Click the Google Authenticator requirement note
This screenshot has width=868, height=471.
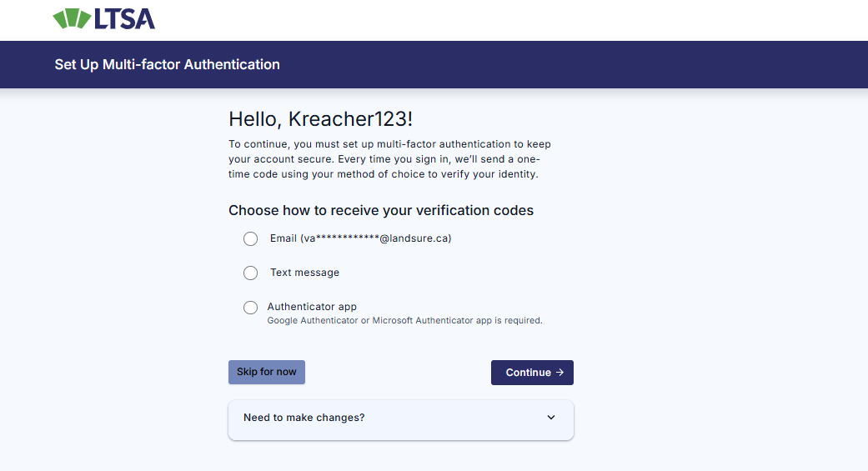pos(404,320)
